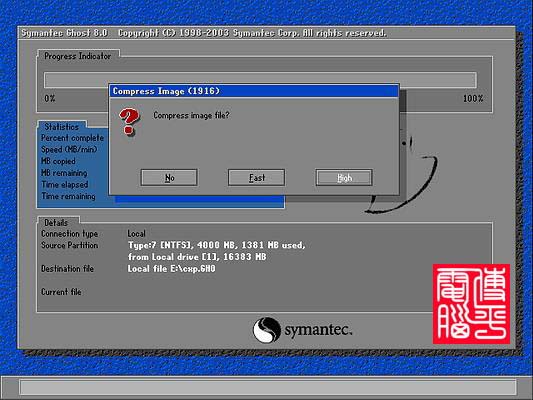Click the symantec wordmark text

pyautogui.click(x=318, y=330)
